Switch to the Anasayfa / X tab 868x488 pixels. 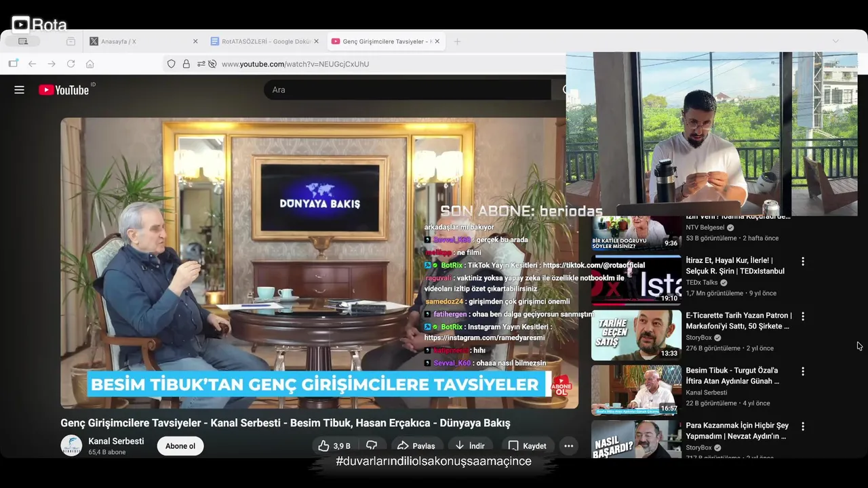142,41
